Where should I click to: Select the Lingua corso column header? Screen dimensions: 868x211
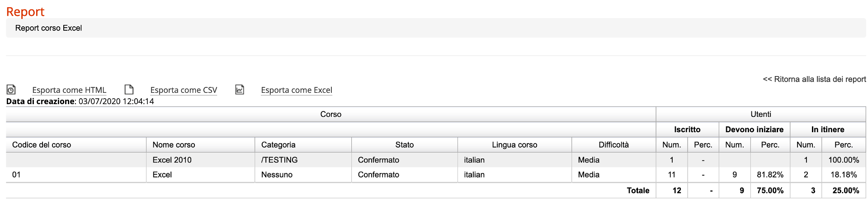tap(514, 145)
